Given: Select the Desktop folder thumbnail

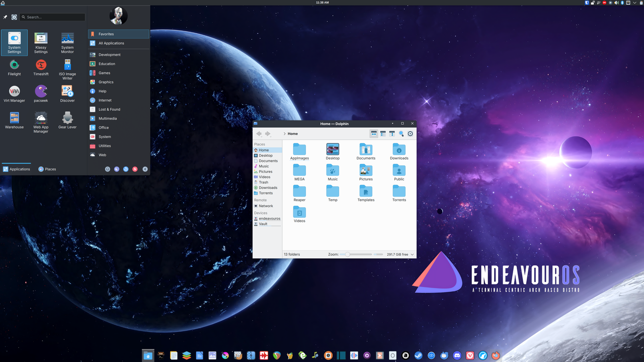Looking at the screenshot, I should click(333, 149).
